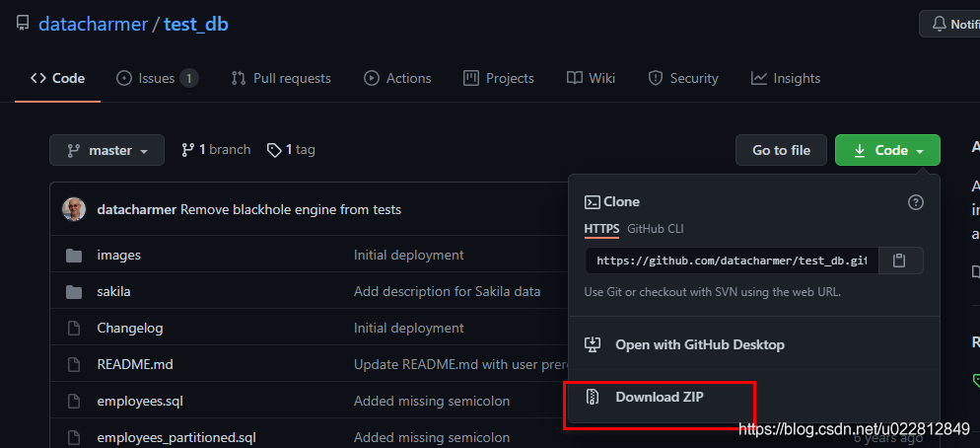The height and width of the screenshot is (448, 980).
Task: Click the sakila folder icon
Action: coord(74,291)
